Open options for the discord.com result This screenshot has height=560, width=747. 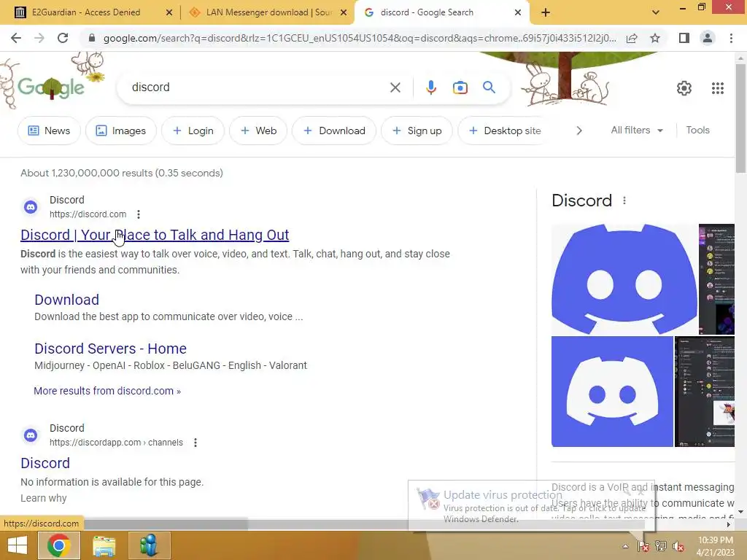[x=139, y=214]
